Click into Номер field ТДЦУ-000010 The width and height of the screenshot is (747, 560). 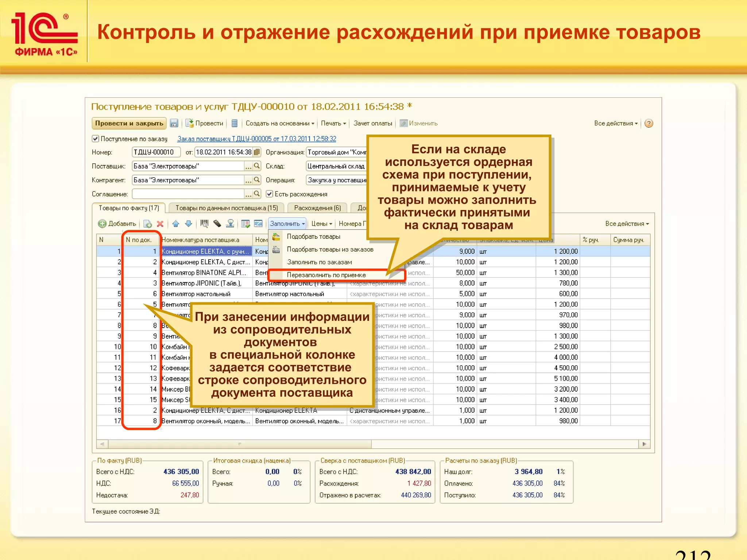[x=156, y=152]
